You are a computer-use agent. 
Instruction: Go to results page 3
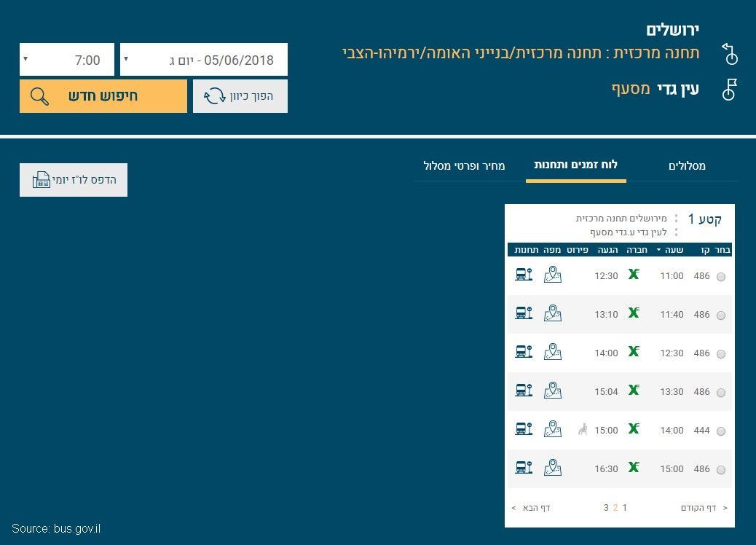pos(606,507)
